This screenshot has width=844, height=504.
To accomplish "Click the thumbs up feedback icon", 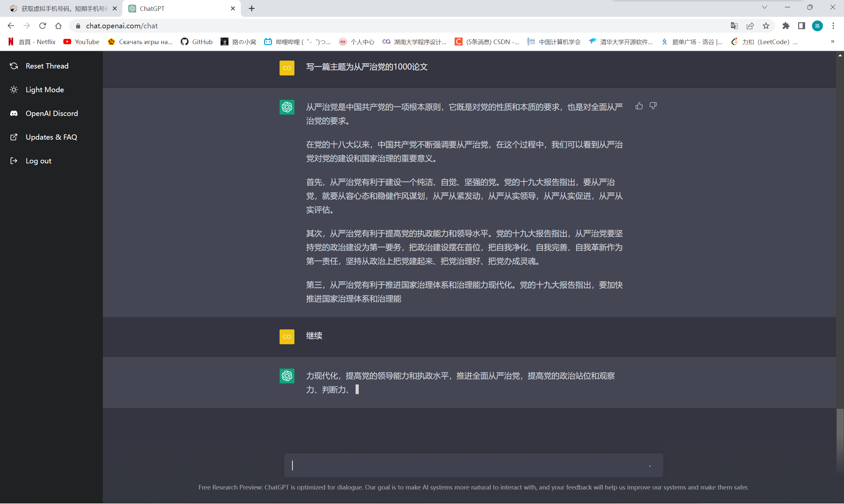I will tap(639, 106).
